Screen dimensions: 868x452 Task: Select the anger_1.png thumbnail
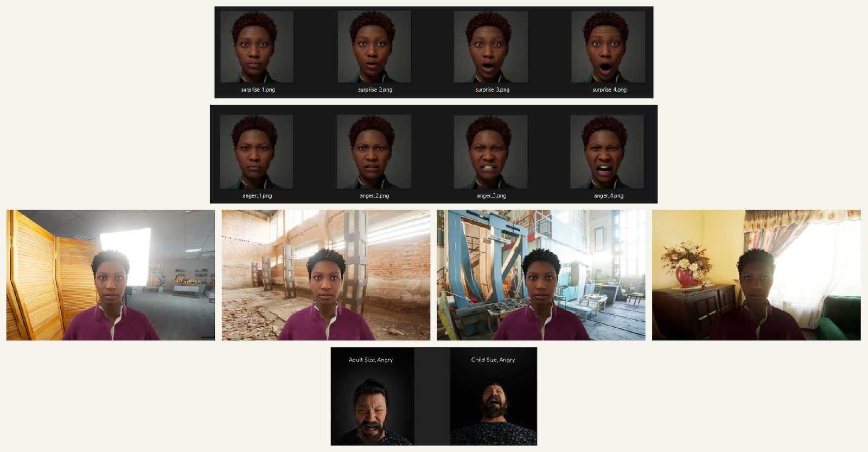pyautogui.click(x=256, y=151)
